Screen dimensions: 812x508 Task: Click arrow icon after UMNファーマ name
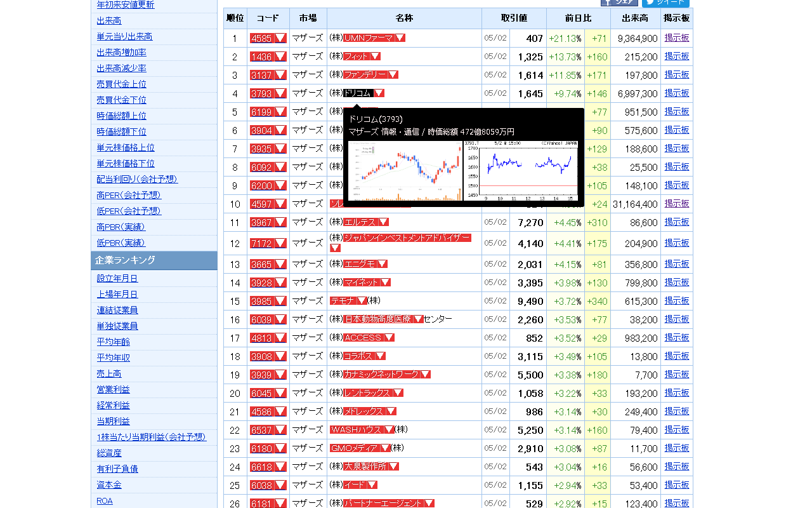pyautogui.click(x=400, y=38)
